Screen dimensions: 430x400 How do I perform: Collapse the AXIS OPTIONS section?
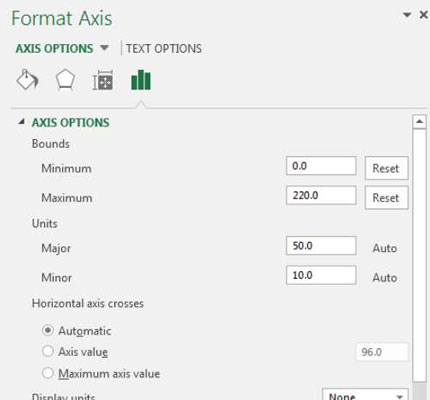[22, 122]
